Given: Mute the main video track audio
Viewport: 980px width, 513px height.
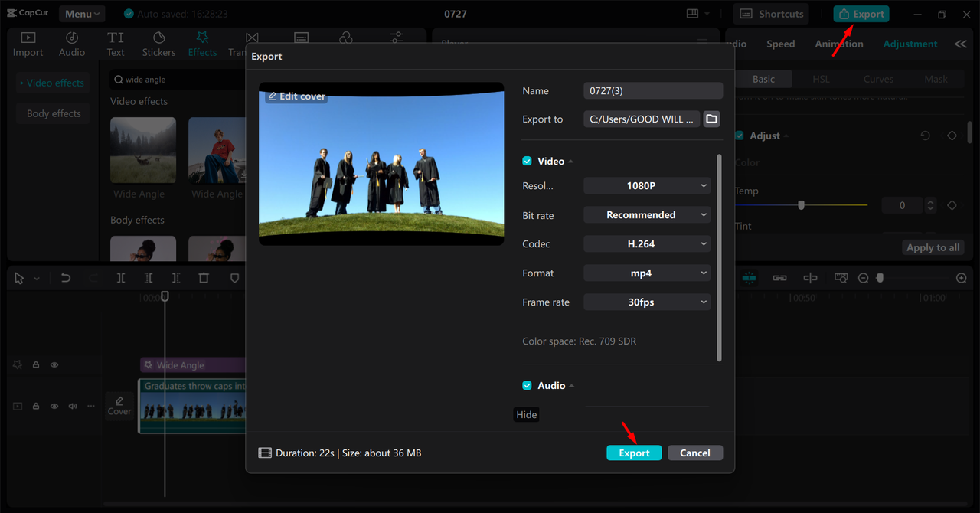Looking at the screenshot, I should [x=73, y=406].
